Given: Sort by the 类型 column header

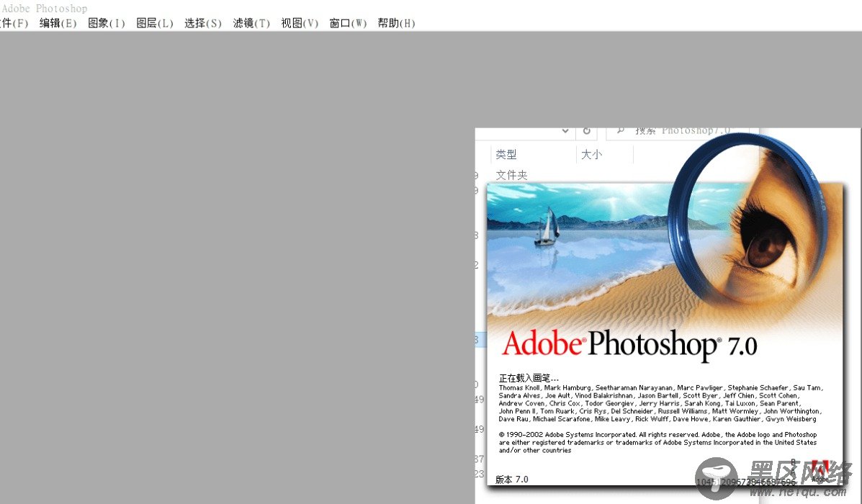Looking at the screenshot, I should pyautogui.click(x=506, y=155).
